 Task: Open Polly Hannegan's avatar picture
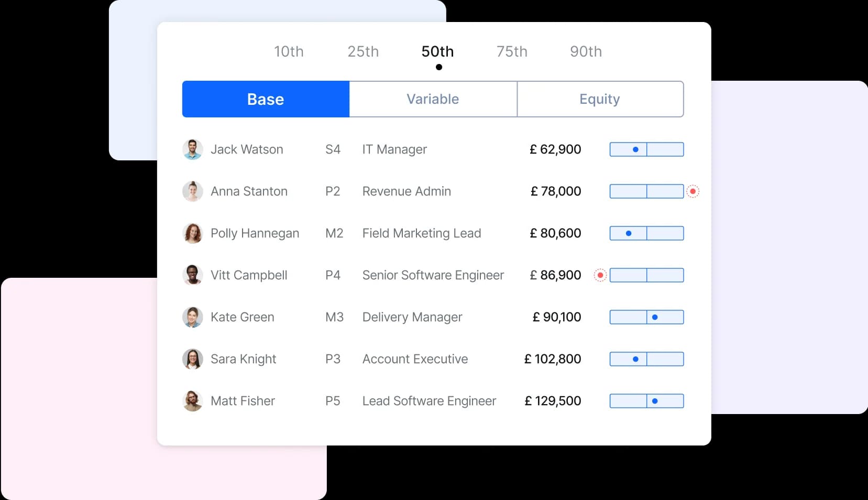tap(193, 233)
